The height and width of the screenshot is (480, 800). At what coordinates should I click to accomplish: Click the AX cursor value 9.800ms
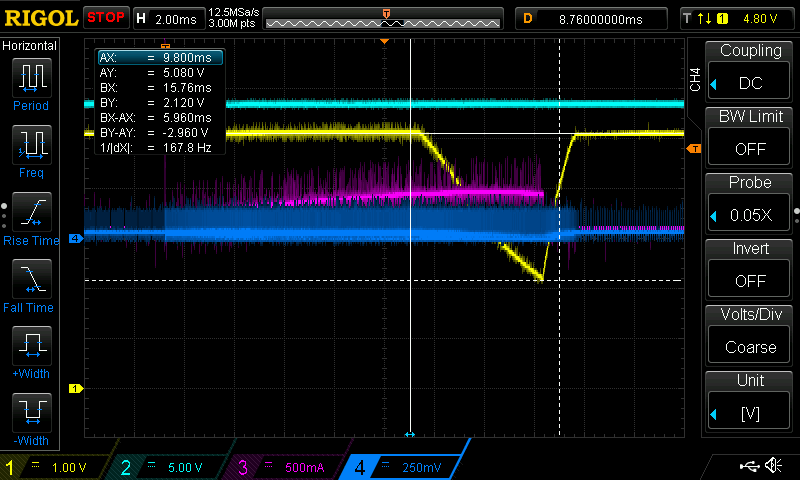[187, 58]
